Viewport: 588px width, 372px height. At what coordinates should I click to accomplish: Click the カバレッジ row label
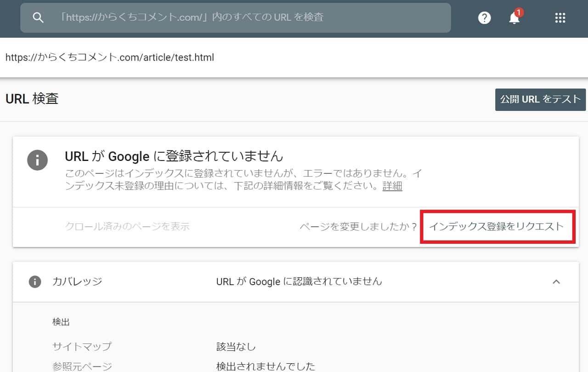(77, 281)
